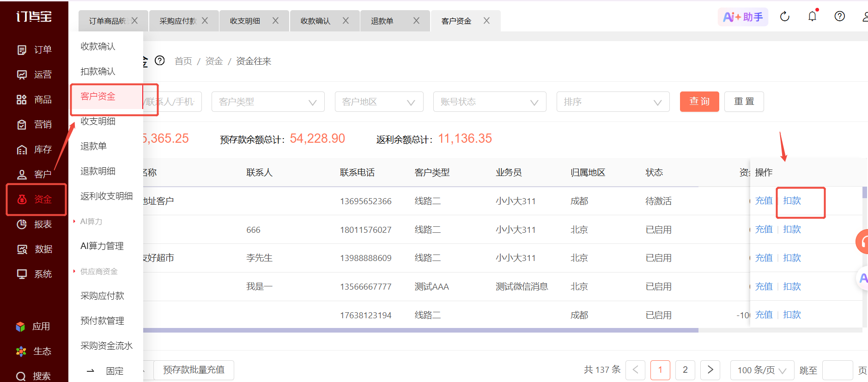Select 退款明细 in the submenu

coord(98,171)
